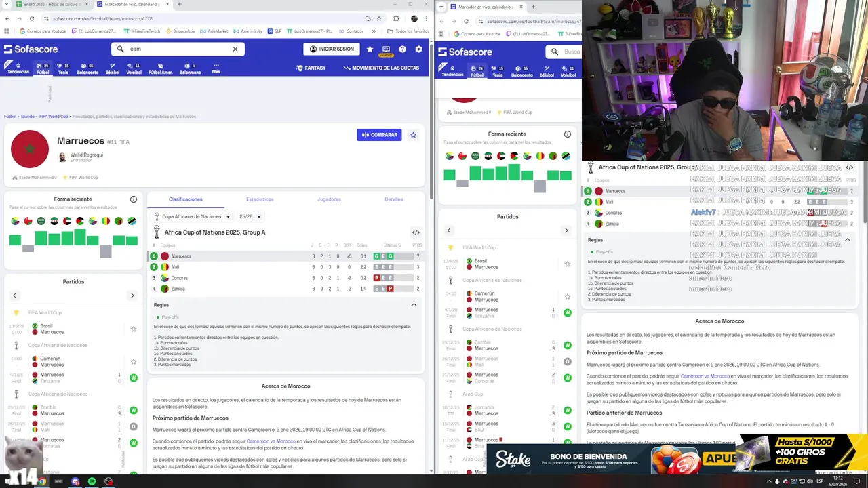868x488 pixels.
Task: Favorite Morocco with star next to Comparar
Action: click(x=413, y=135)
